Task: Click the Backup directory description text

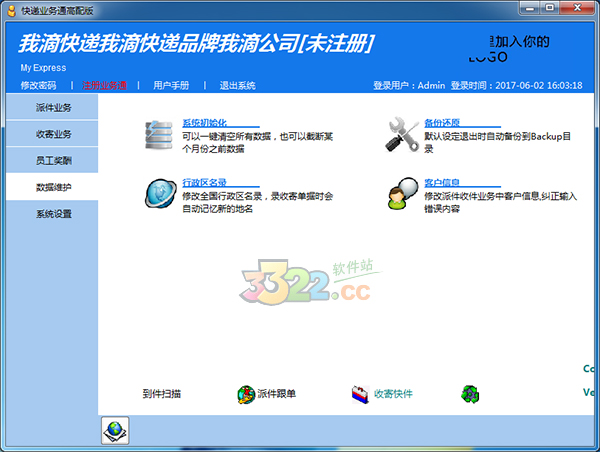Action: [x=497, y=142]
